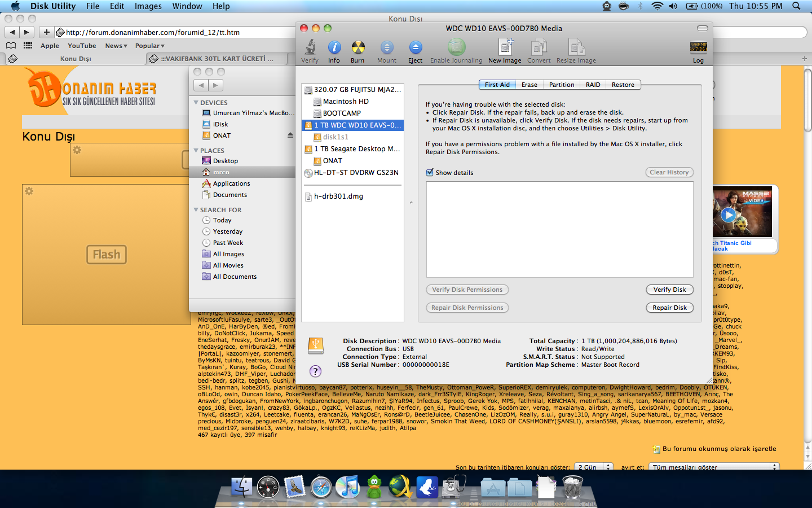This screenshot has width=812, height=508.
Task: Collapse the PLACES section in Finder sidebar
Action: click(196, 151)
